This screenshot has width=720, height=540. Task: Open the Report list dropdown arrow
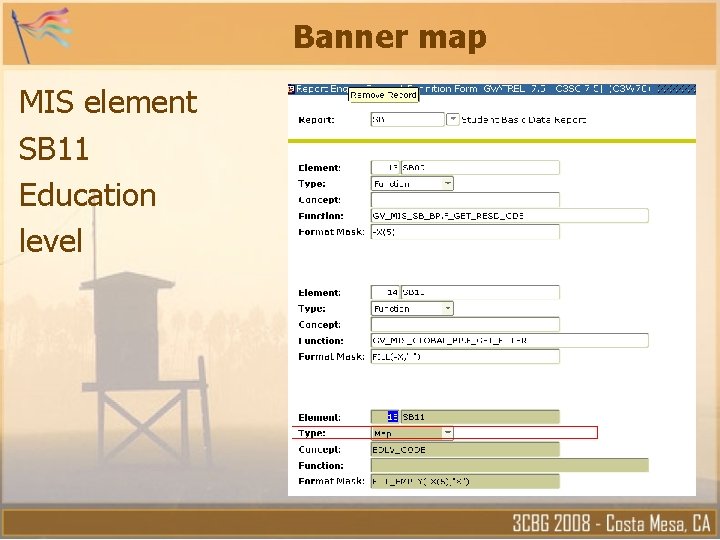click(452, 119)
